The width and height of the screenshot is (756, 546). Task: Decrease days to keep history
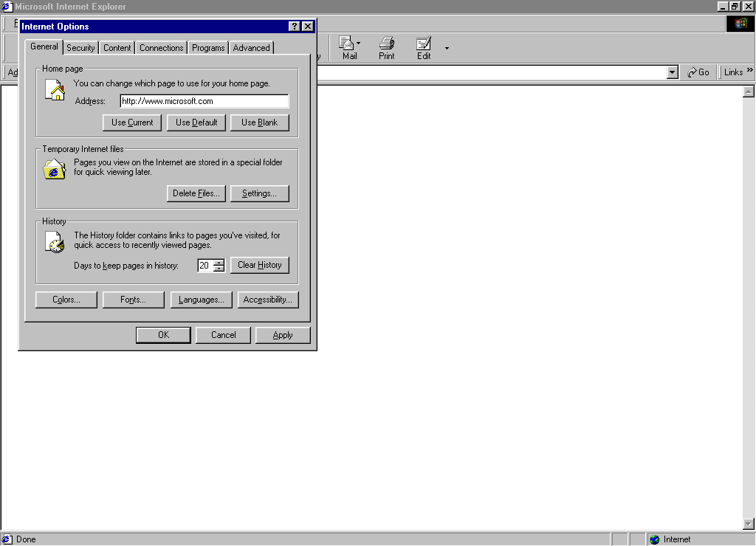point(219,269)
